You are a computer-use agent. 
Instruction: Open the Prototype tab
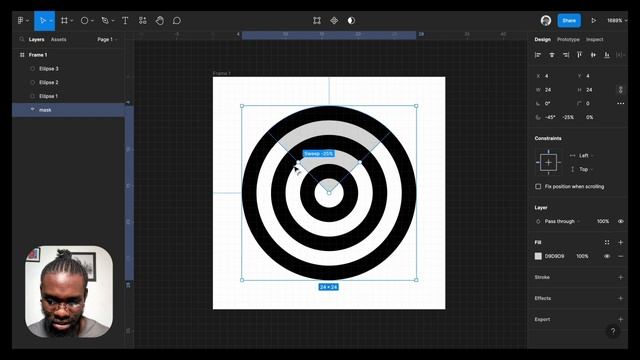coord(568,40)
